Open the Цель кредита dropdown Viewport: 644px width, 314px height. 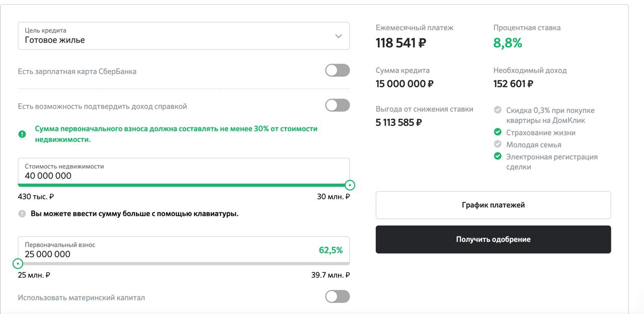click(x=184, y=36)
